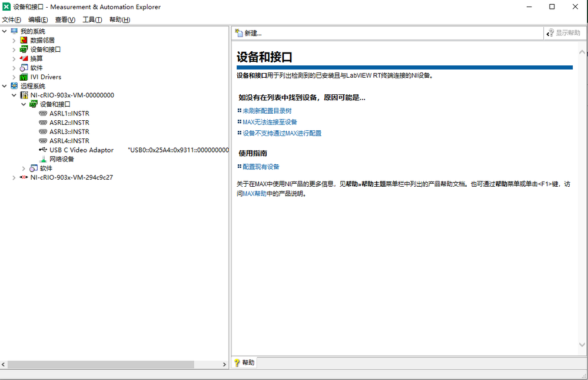Select the USB C Video Adaptor entry
The height and width of the screenshot is (380, 588).
point(81,150)
